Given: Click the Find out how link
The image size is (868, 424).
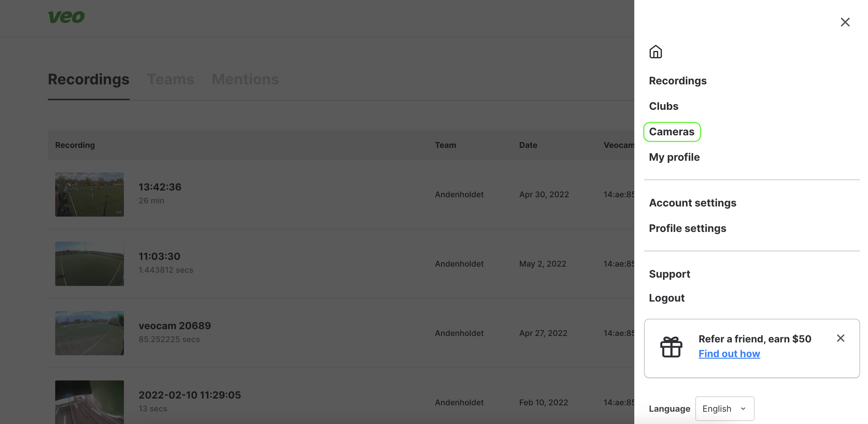Looking at the screenshot, I should [729, 353].
